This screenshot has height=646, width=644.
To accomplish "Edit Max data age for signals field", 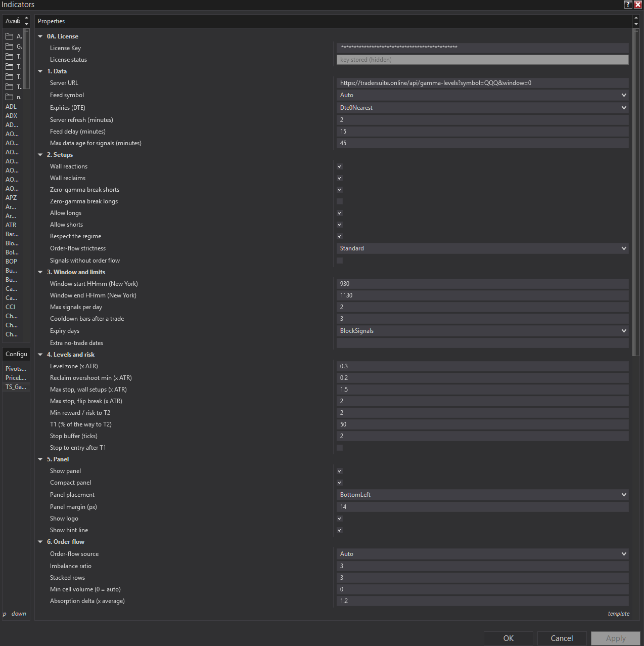I will (x=483, y=143).
